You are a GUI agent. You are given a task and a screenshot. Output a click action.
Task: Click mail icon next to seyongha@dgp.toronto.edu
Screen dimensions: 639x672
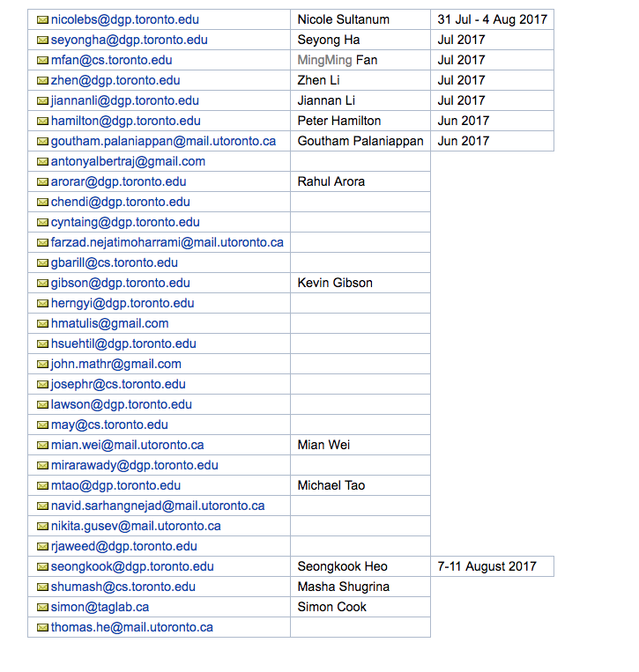coord(42,40)
